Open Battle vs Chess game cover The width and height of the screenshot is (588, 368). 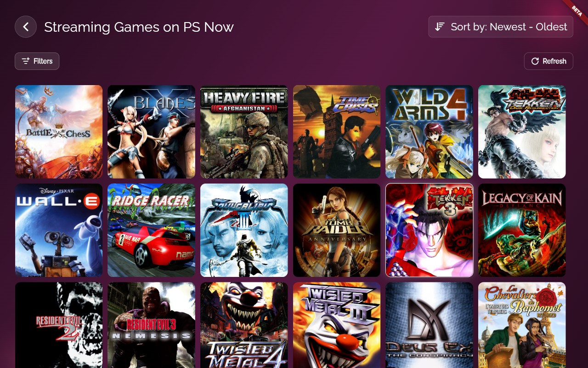[59, 132]
